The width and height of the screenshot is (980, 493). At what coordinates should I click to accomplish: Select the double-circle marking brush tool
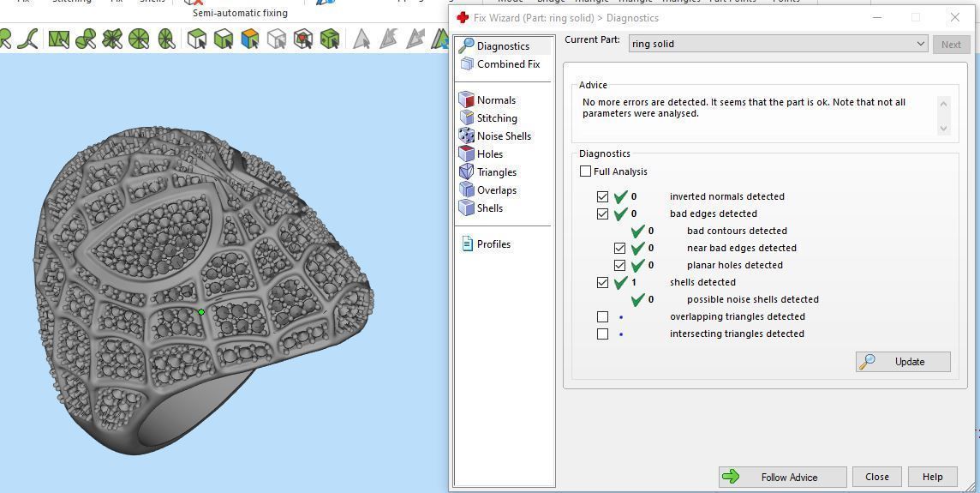click(x=86, y=39)
